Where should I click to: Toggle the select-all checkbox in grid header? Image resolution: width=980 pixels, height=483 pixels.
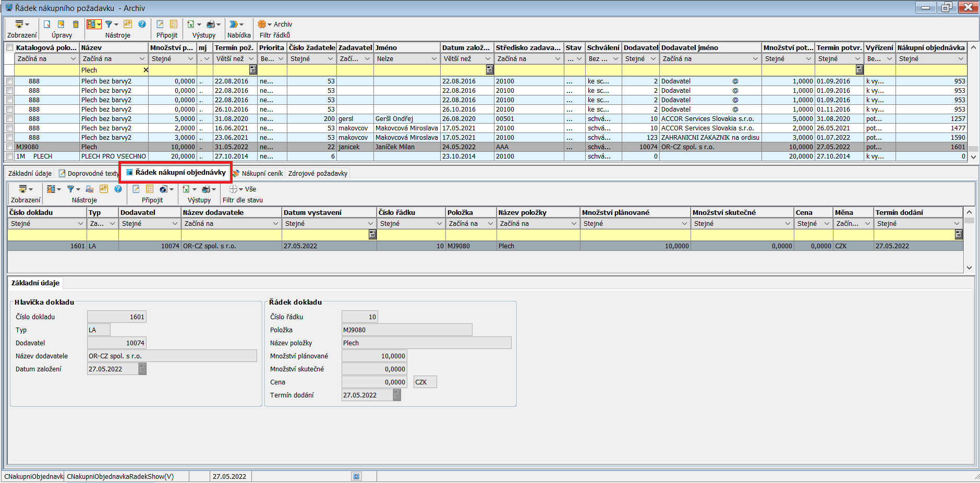point(9,47)
